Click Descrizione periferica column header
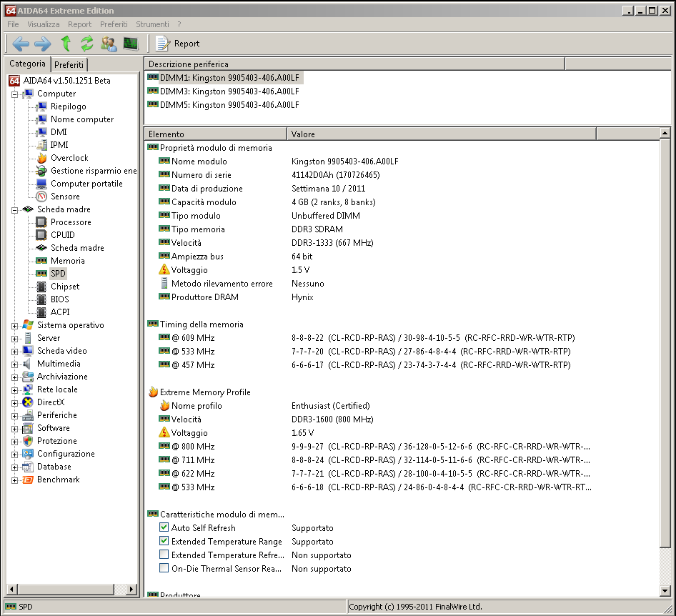 click(354, 64)
